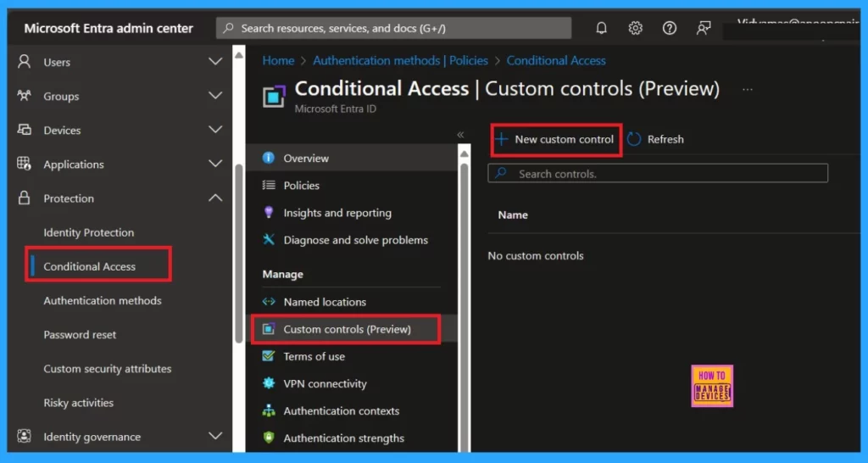Click the Policies list icon
The image size is (868, 463).
pos(269,185)
